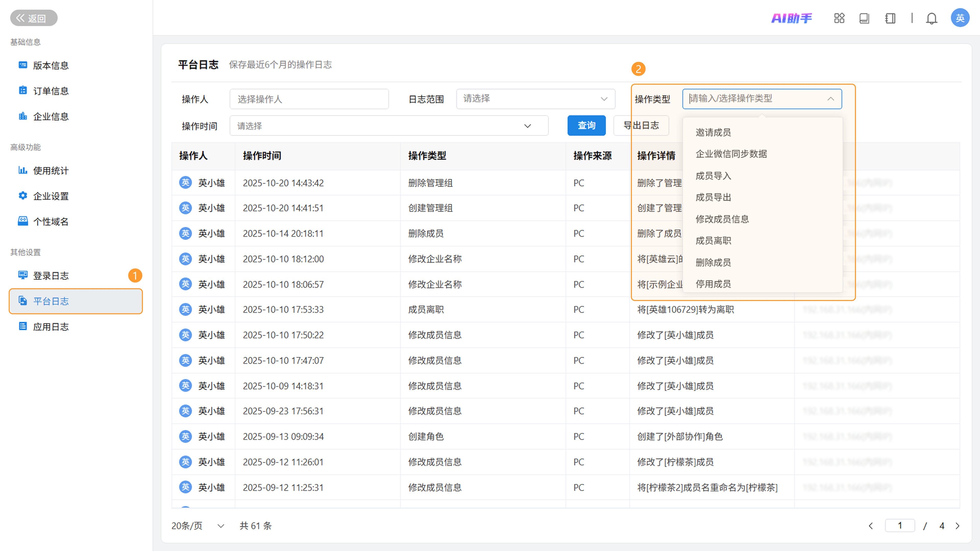Open 应用日志 menu item
This screenshot has width=980, height=551.
[x=51, y=327]
